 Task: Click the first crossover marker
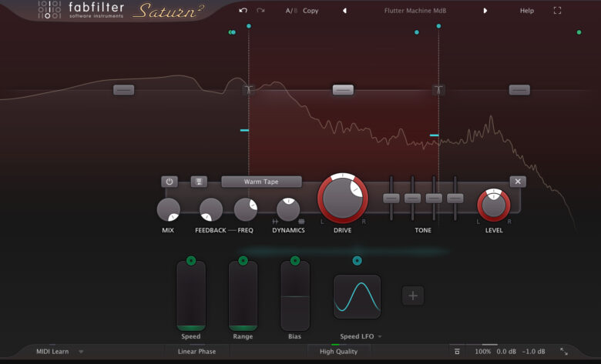248,89
